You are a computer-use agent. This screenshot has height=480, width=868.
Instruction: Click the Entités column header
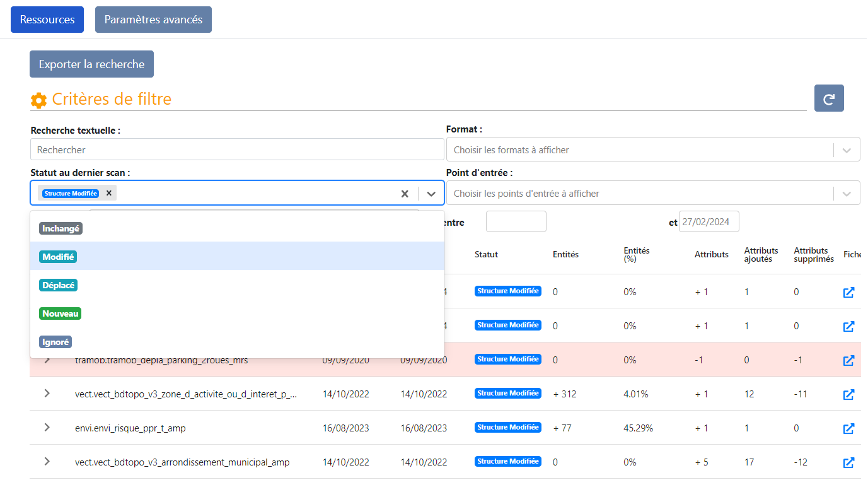565,254
